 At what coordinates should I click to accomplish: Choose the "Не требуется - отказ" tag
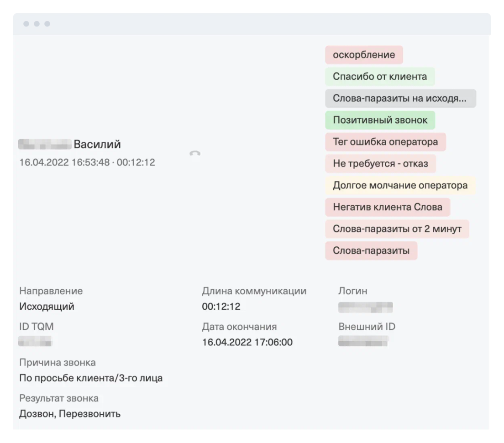click(x=380, y=164)
